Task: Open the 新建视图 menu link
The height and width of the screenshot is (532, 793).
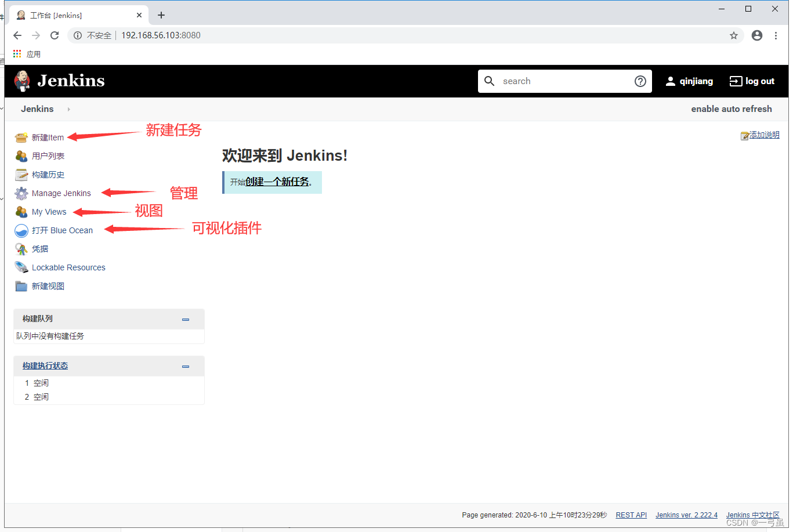Action: pyautogui.click(x=48, y=286)
